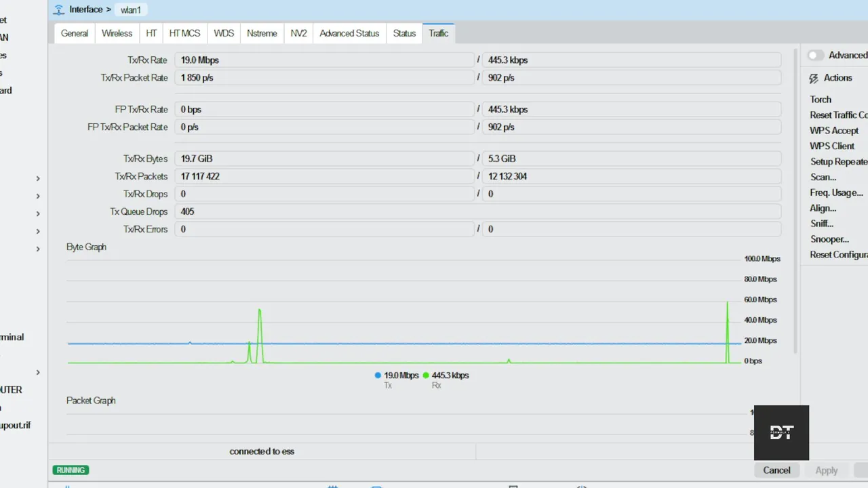Click the wlan1 breadcrumb label
The image size is (868, 488).
[x=132, y=9]
